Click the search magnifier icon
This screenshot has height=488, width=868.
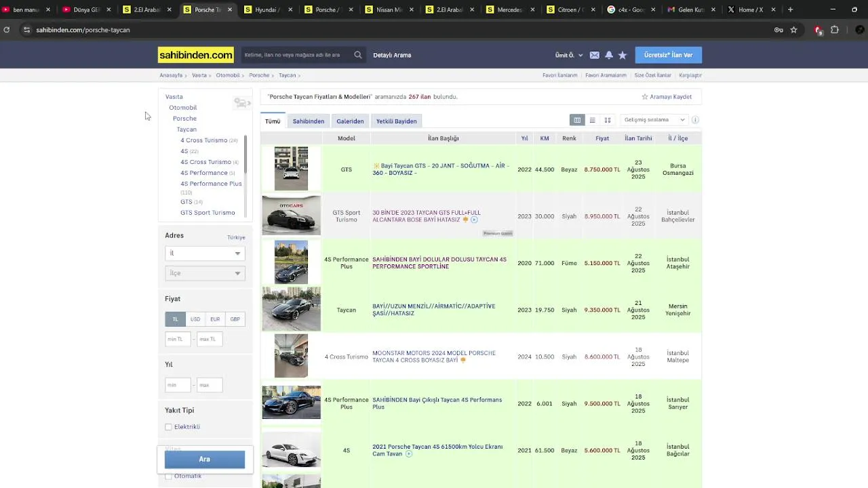pyautogui.click(x=357, y=55)
